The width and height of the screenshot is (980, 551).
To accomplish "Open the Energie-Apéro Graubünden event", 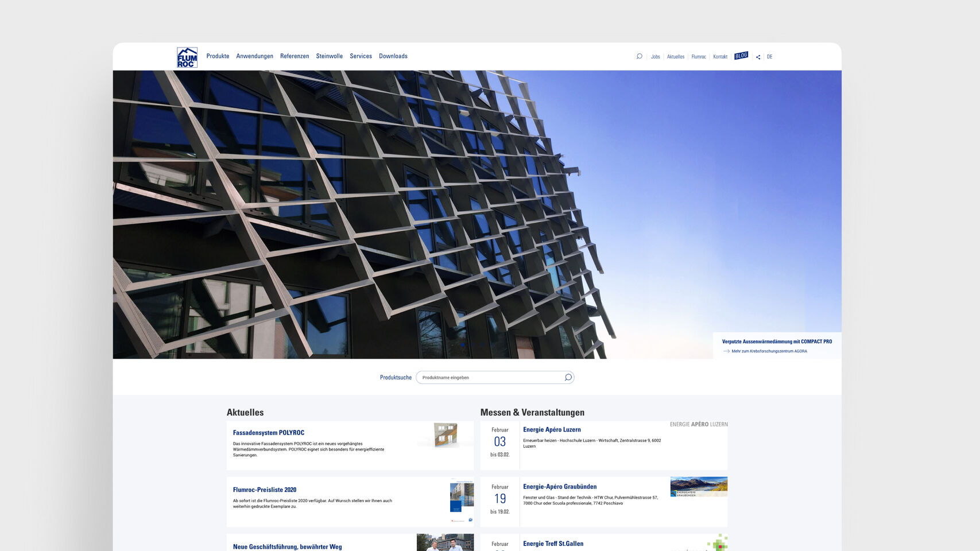I will 560,486.
